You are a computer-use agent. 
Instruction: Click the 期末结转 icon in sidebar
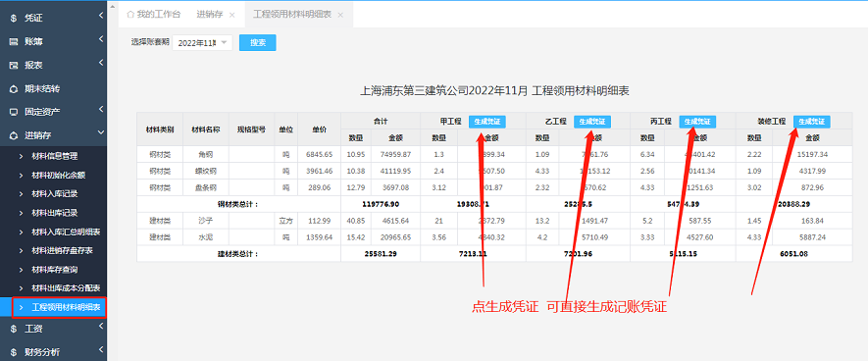coord(14,88)
